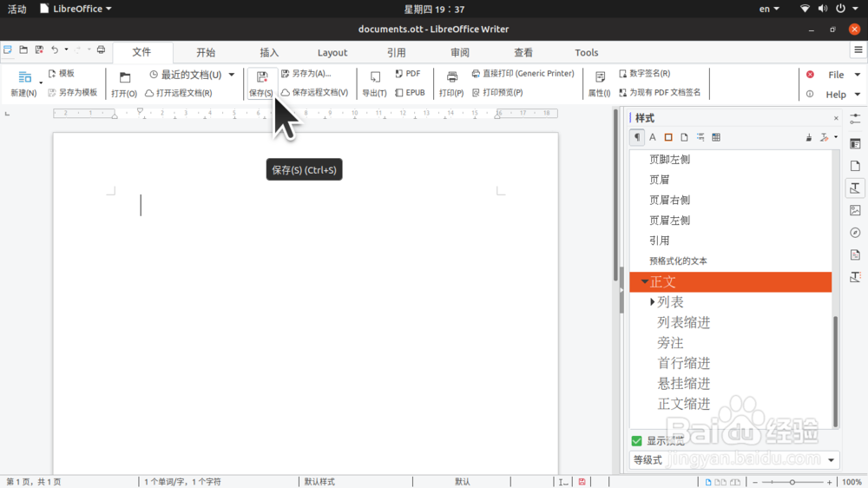
Task: Open Print Preview (打印预览)
Action: pyautogui.click(x=497, y=93)
